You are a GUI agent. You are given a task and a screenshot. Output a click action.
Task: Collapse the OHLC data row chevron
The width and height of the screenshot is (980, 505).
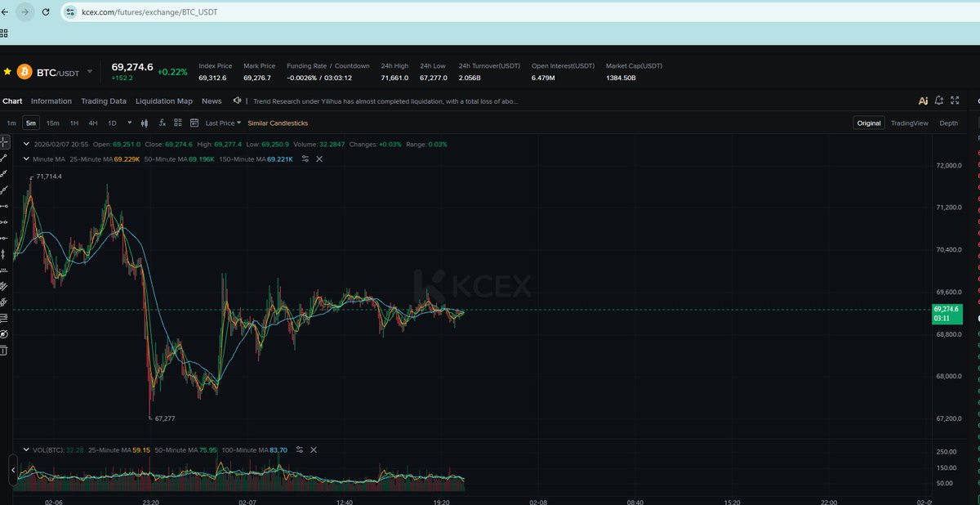coord(27,144)
